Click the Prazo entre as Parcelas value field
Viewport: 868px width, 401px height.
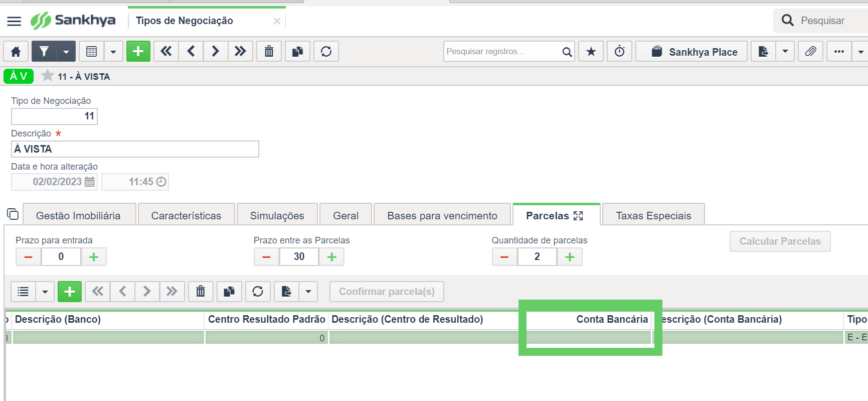coord(299,257)
